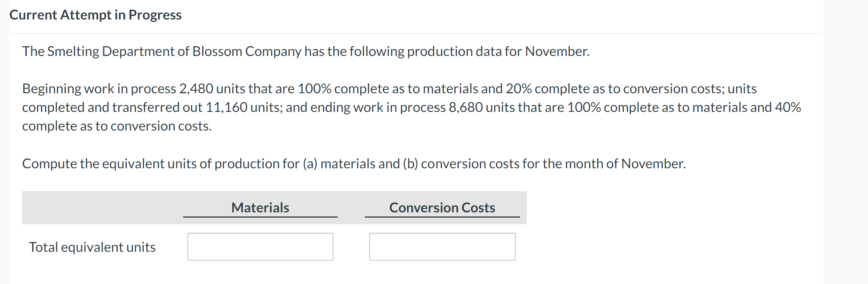Click the empty gray header cell above row label
Image resolution: width=868 pixels, height=284 pixels.
103,208
